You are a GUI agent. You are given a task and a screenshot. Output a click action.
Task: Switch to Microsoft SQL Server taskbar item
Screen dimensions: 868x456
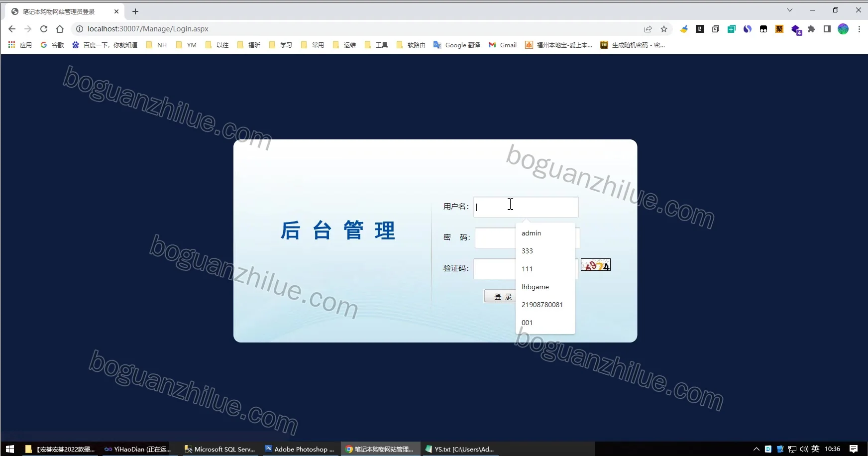click(220, 449)
